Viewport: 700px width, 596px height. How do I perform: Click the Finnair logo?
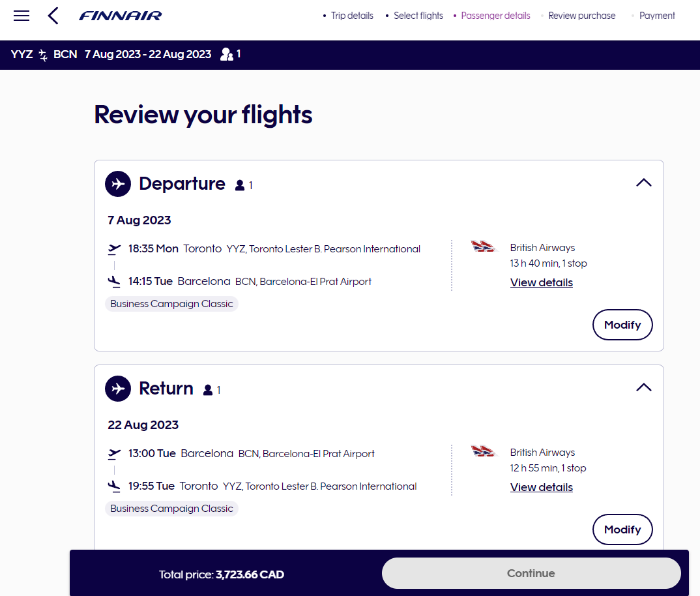121,16
